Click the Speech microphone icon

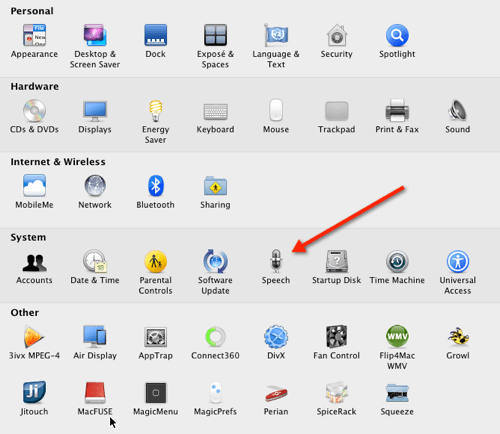click(276, 261)
